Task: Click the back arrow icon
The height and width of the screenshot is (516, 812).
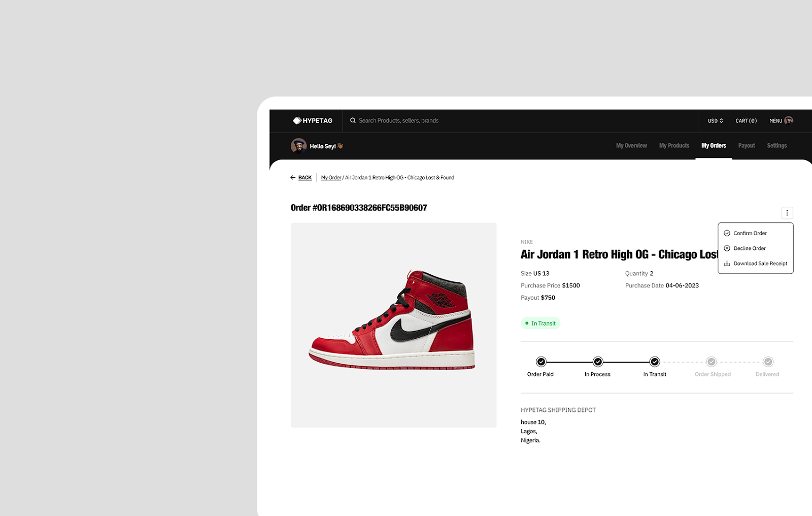Action: pyautogui.click(x=293, y=178)
